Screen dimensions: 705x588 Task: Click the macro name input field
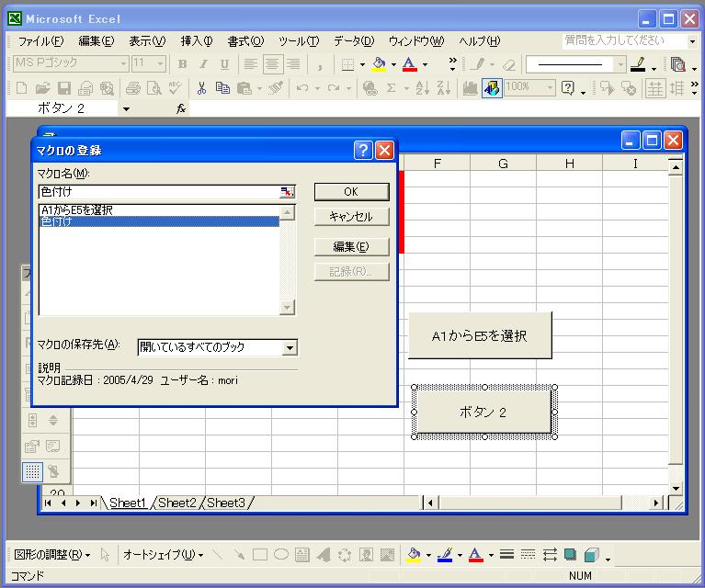[159, 192]
